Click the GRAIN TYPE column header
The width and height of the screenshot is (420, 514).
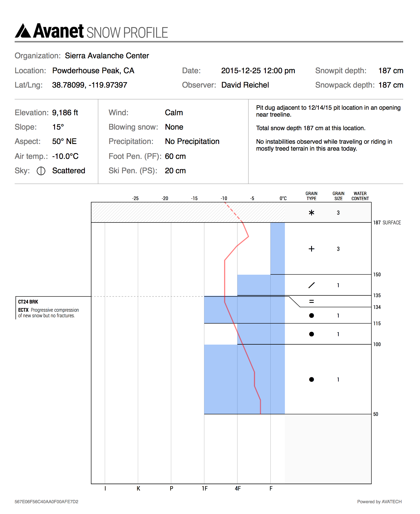pos(311,196)
